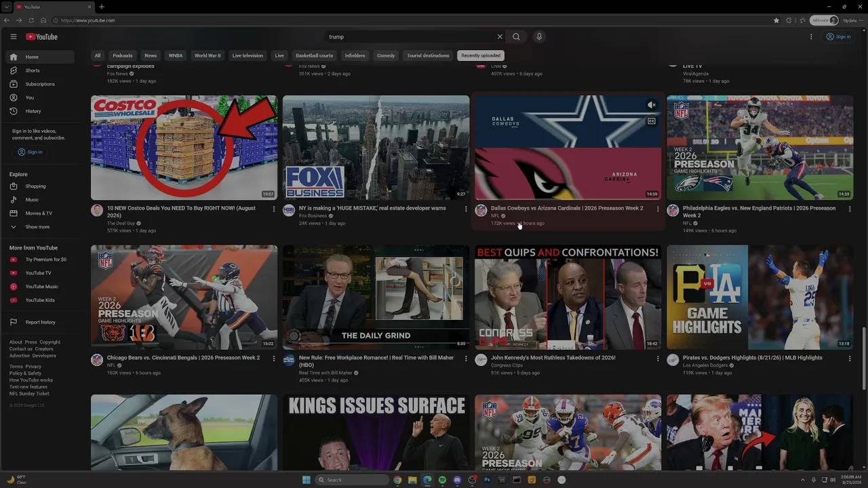Select the News filter chip
Viewport: 868px width, 488px height.
[151, 56]
